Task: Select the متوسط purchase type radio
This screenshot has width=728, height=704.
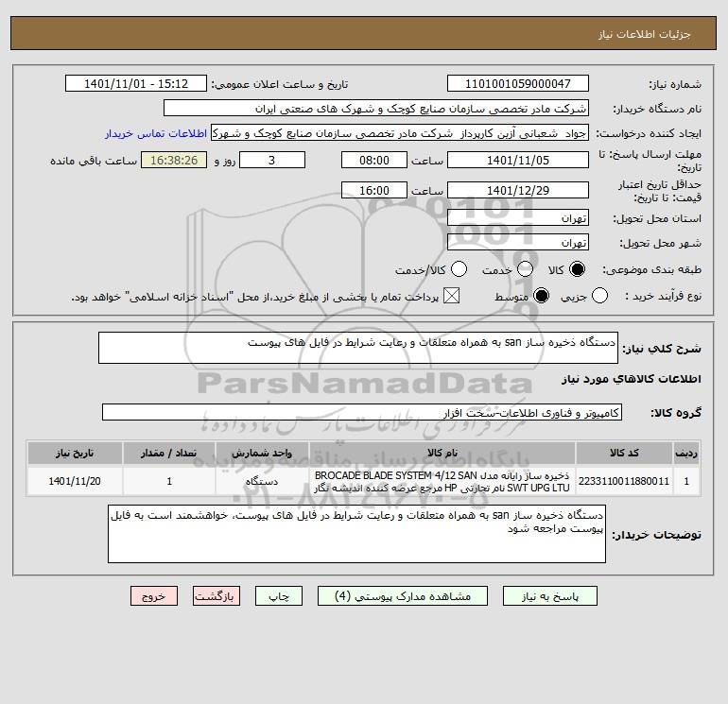Action: 541,296
